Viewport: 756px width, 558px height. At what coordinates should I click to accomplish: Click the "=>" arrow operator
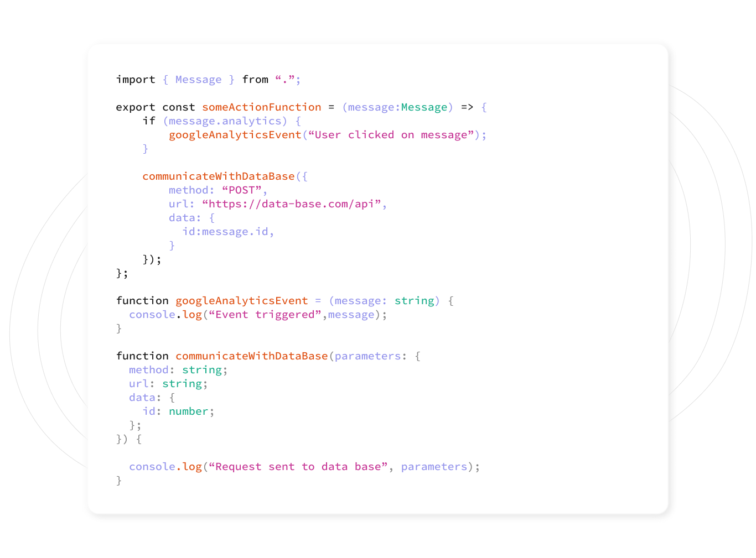click(x=467, y=107)
